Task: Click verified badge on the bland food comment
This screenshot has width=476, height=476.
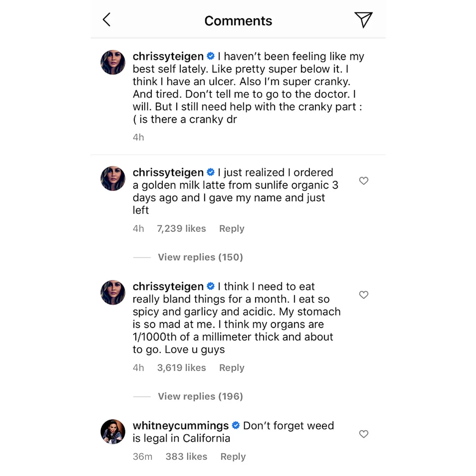Action: click(x=210, y=286)
